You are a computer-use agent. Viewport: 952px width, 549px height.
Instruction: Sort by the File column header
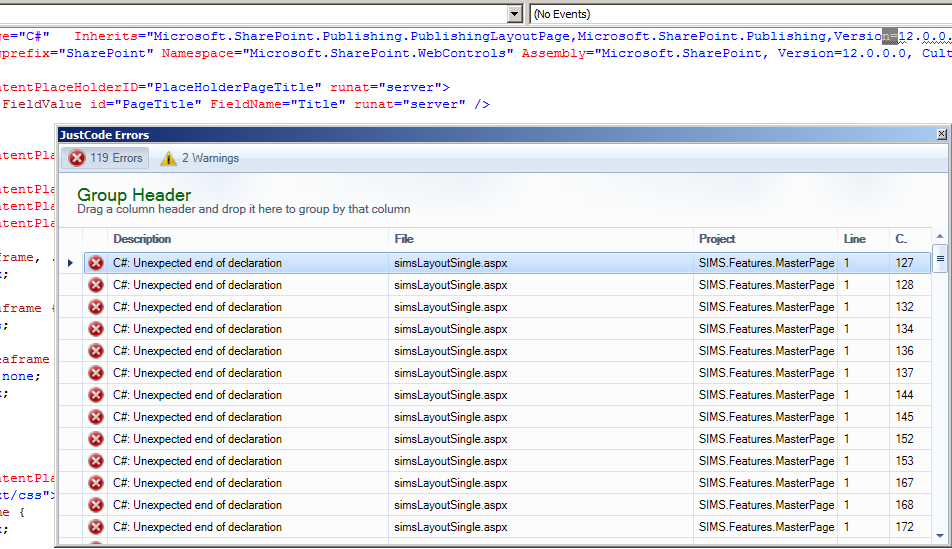click(404, 239)
